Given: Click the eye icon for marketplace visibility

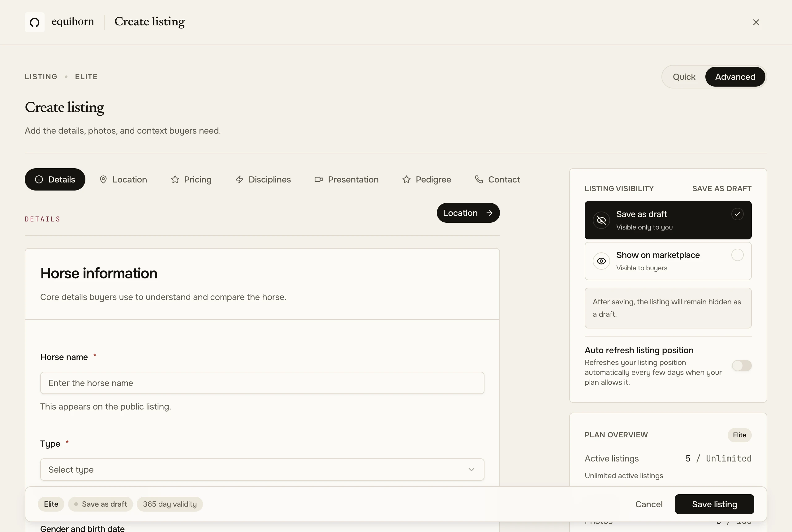Looking at the screenshot, I should [x=601, y=261].
